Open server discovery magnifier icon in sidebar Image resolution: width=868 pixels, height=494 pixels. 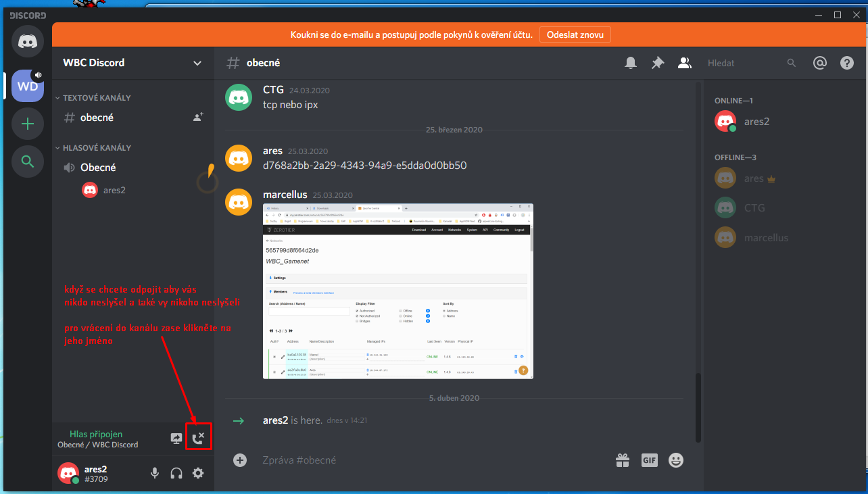click(x=28, y=162)
